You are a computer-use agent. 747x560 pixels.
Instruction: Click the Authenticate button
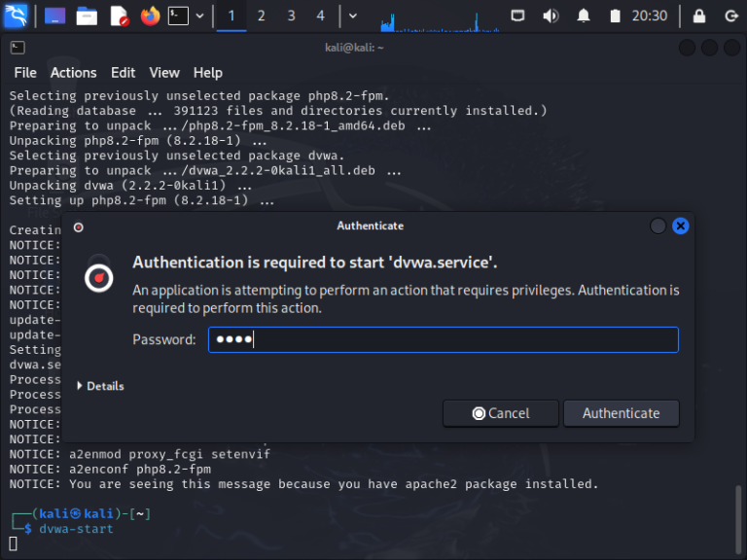tap(621, 413)
